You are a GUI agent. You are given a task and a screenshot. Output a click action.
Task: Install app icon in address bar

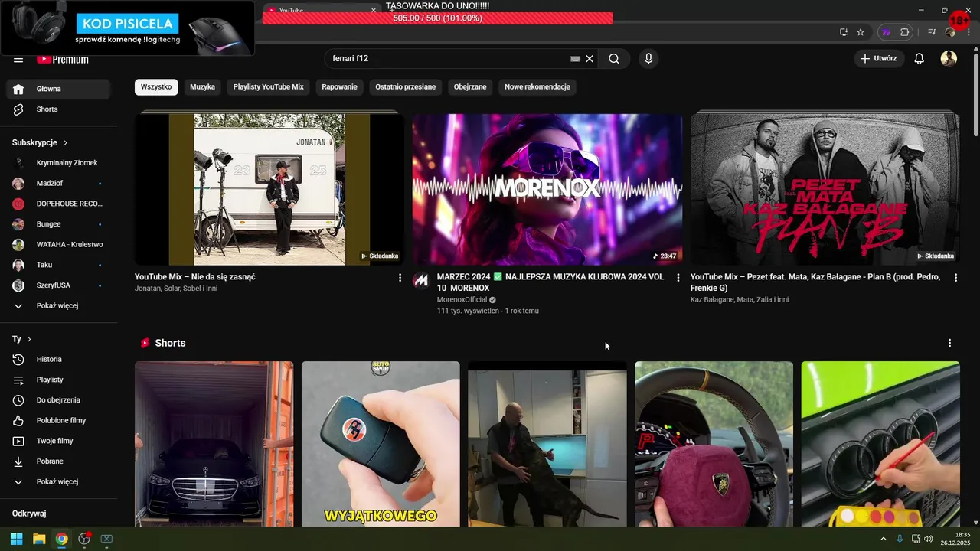click(844, 32)
